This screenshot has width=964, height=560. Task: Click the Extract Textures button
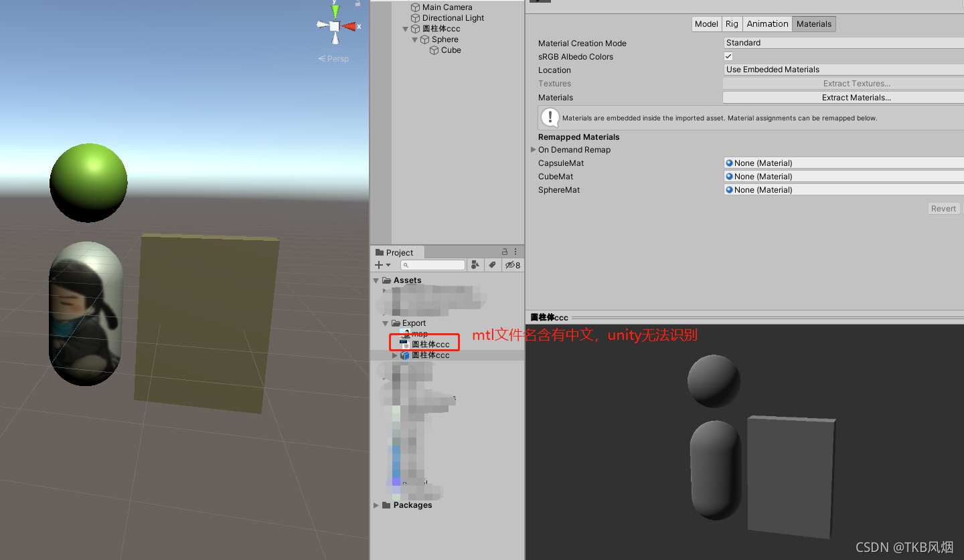tap(843, 84)
